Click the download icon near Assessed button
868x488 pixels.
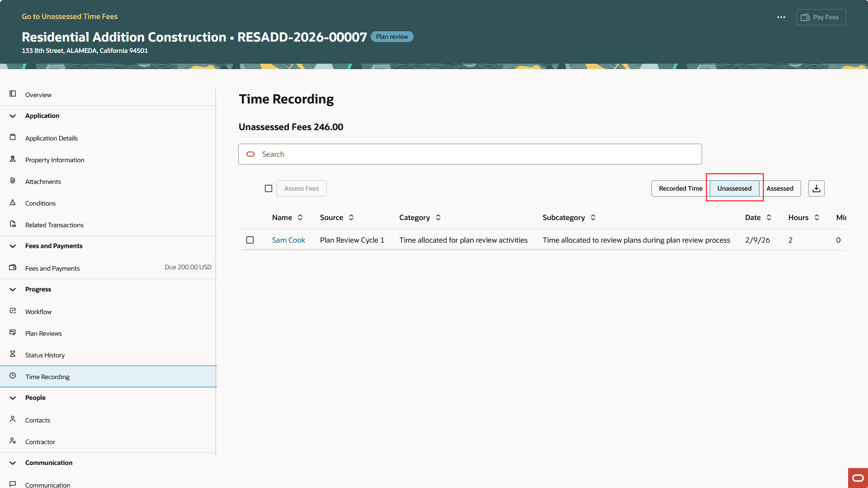[x=816, y=188]
